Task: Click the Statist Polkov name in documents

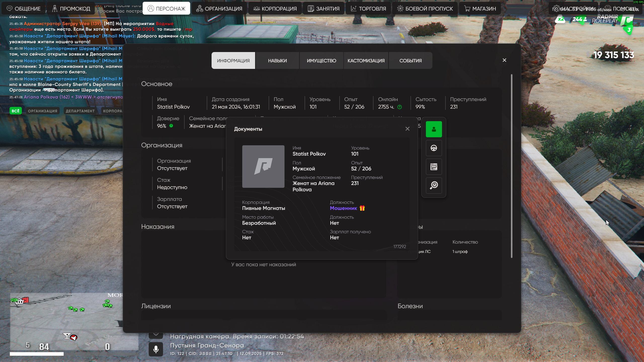Action: coord(309,154)
